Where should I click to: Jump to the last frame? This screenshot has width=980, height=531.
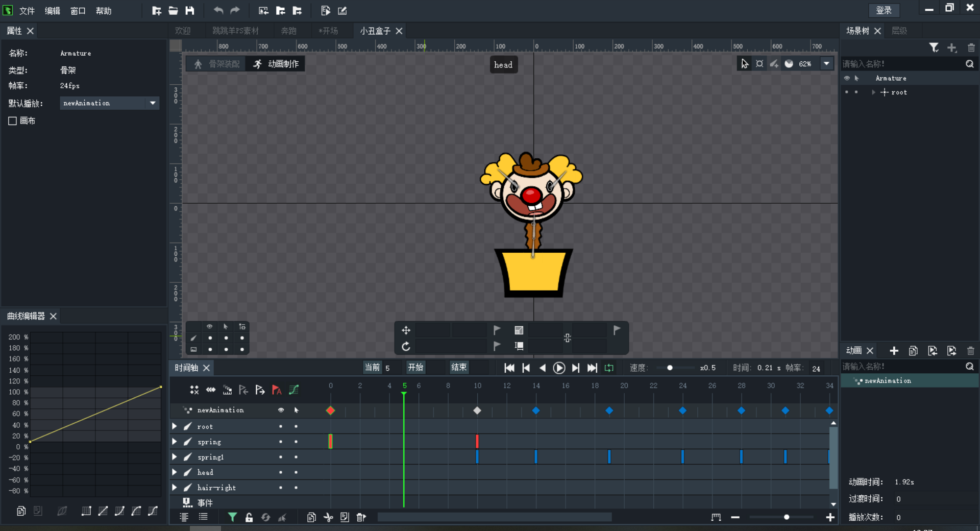tap(592, 368)
